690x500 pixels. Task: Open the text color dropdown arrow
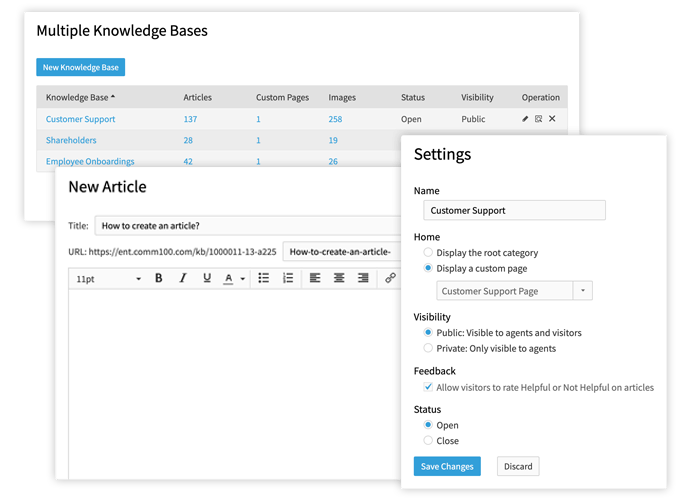242,279
